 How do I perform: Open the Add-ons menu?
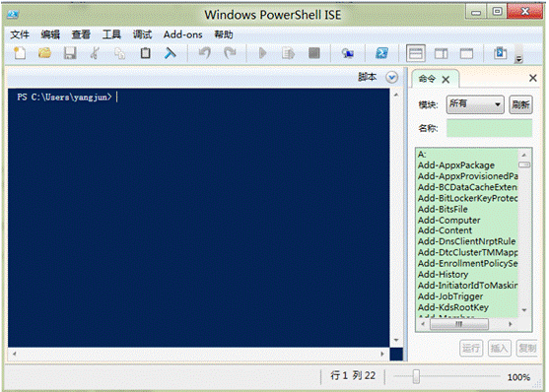[182, 34]
